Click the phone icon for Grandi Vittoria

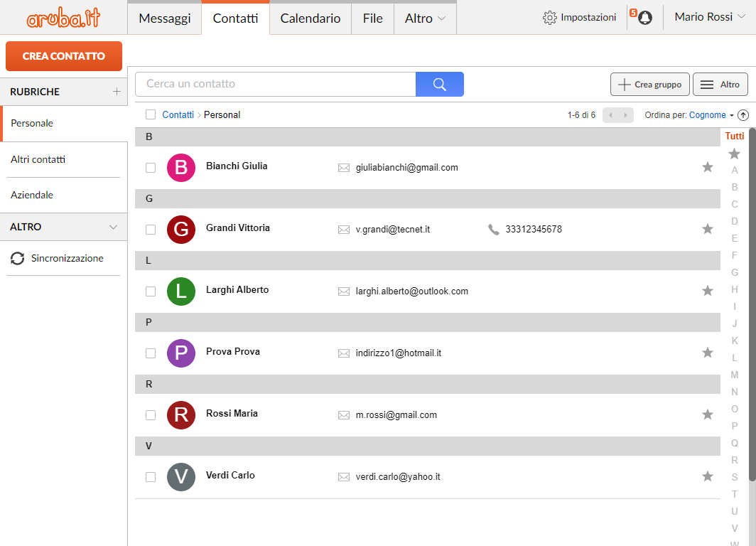(494, 229)
